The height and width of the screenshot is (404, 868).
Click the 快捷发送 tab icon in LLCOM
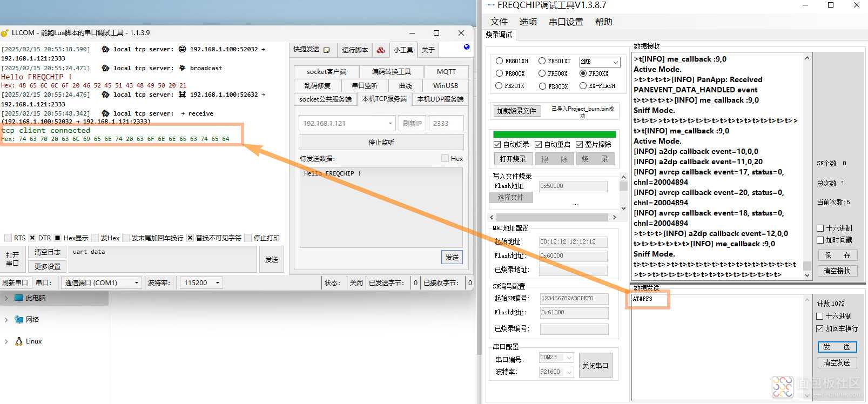pos(326,50)
